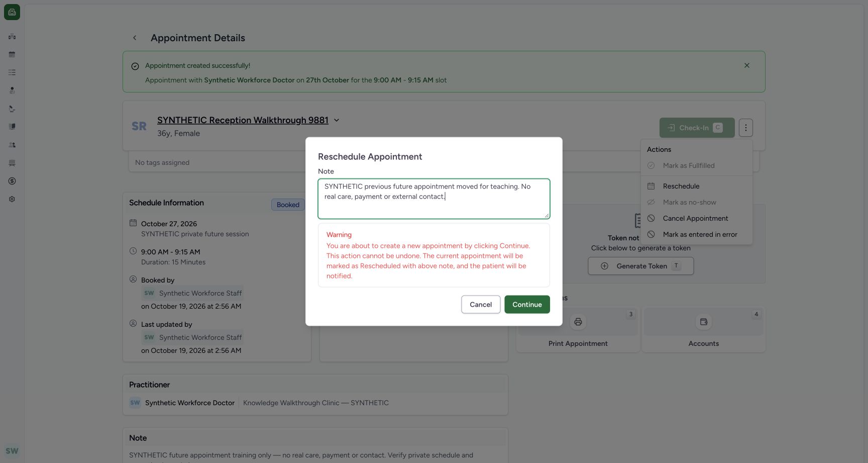Select Mark as entered in error
Viewport: 868px width, 463px height.
coord(697,234)
